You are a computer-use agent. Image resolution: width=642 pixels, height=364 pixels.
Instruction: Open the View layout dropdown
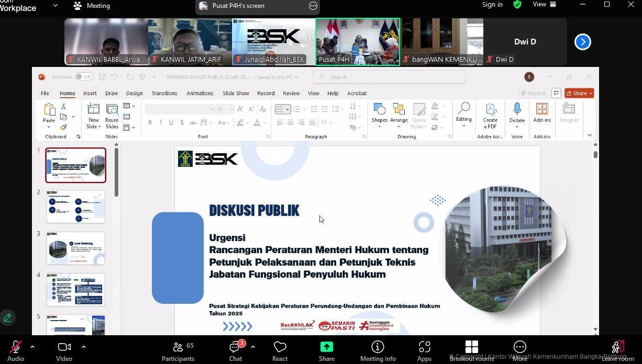point(544,5)
